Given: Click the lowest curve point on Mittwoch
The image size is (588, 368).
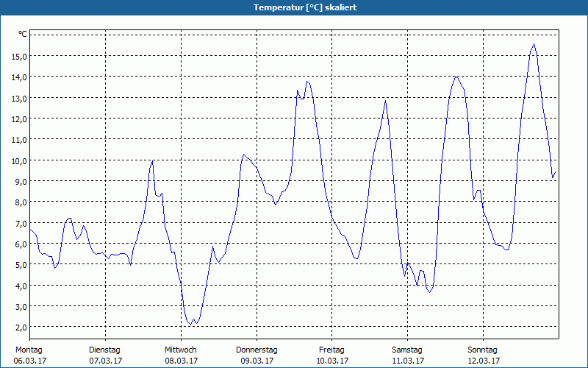Looking at the screenshot, I should (x=190, y=325).
